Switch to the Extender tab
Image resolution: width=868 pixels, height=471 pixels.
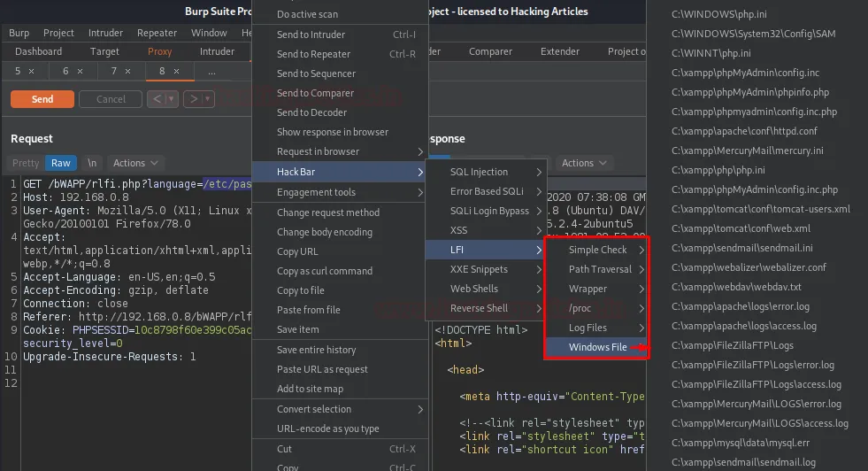click(x=560, y=51)
